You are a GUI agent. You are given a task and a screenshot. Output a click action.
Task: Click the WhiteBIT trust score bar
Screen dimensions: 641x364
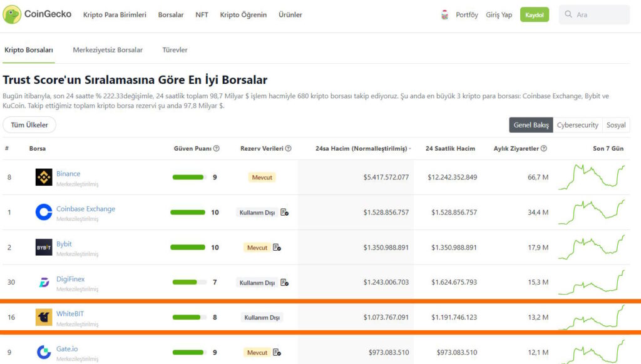coord(189,318)
